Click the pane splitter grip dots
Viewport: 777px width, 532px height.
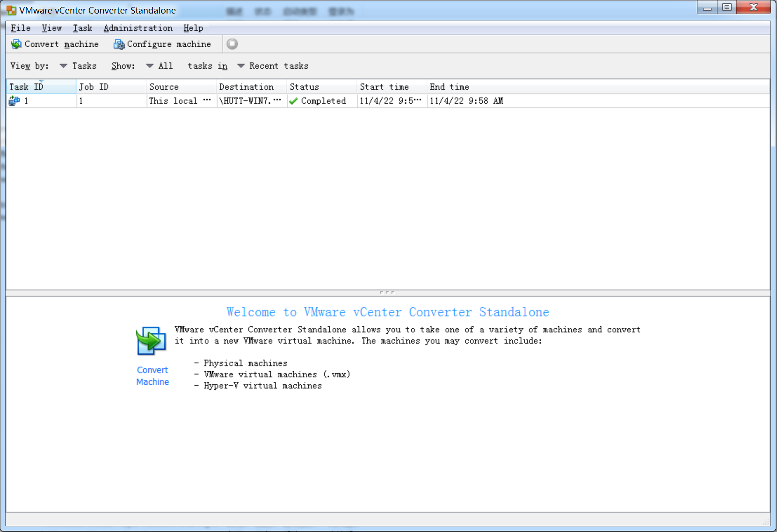[x=387, y=293]
